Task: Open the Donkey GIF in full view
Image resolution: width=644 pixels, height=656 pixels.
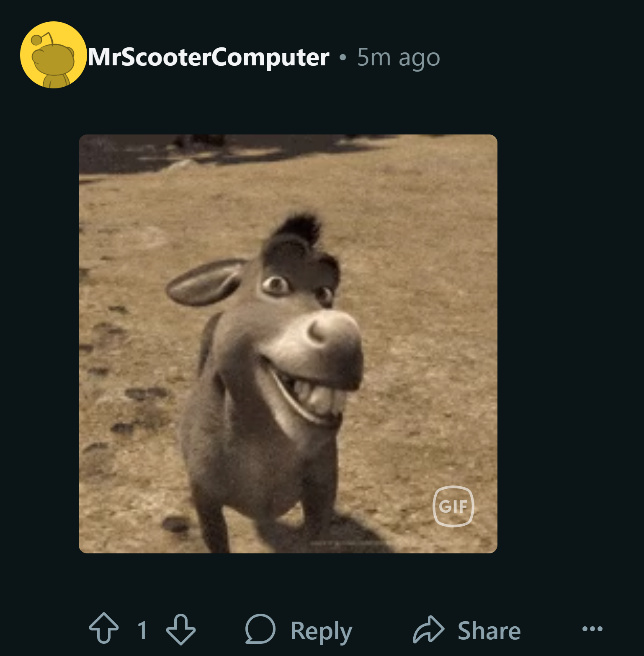Action: [x=288, y=344]
